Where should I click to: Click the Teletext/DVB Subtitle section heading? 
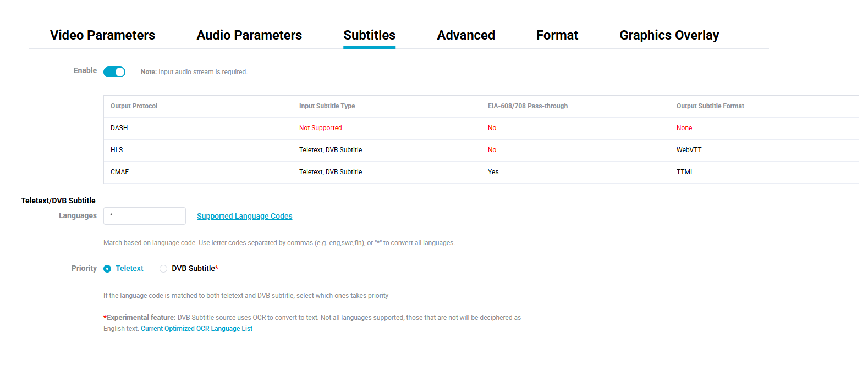(x=58, y=201)
